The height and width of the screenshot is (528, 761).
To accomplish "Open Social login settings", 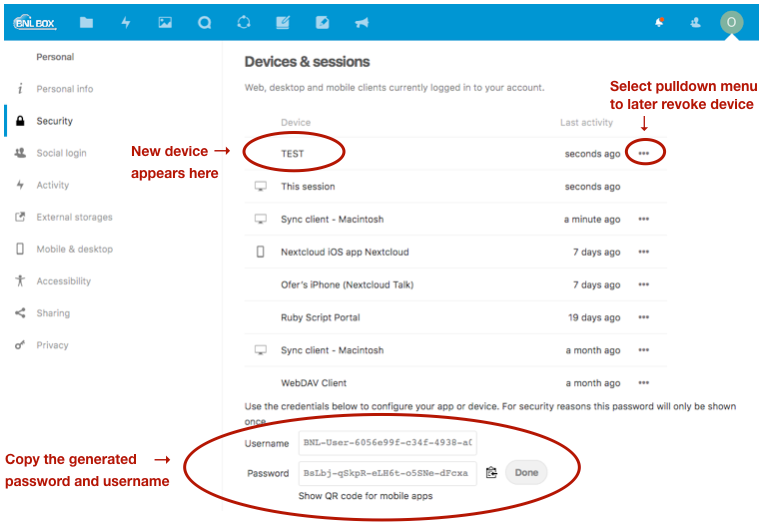I will click(61, 153).
